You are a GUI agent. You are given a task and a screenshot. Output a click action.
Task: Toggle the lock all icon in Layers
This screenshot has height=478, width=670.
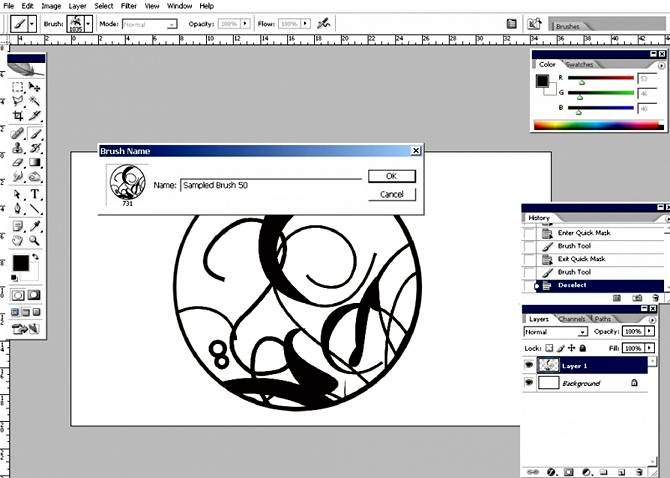[583, 348]
